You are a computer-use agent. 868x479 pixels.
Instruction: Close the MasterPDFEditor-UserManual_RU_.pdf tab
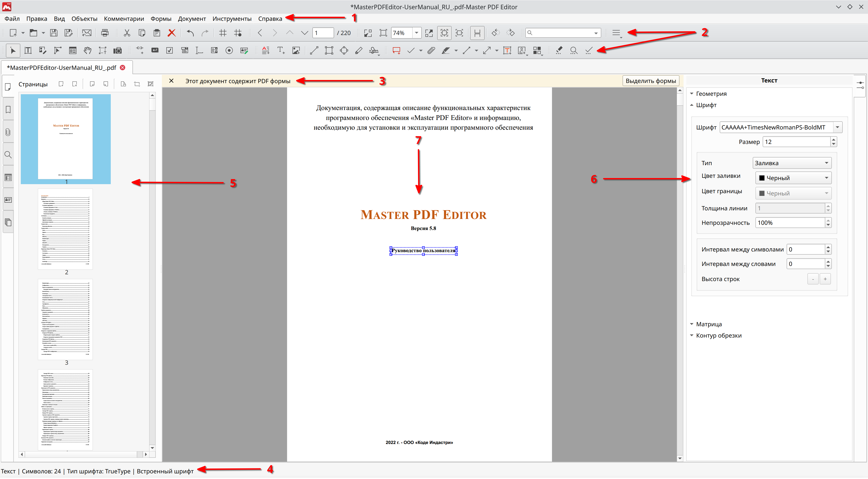coord(123,68)
